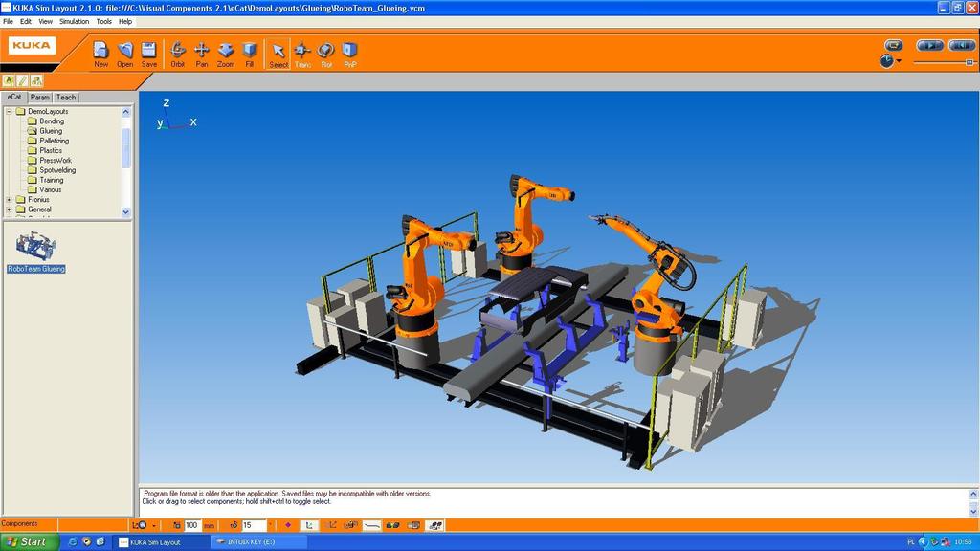Click the orange axes icon in bottom toolbar
This screenshot has width=980, height=551.
coord(330,525)
